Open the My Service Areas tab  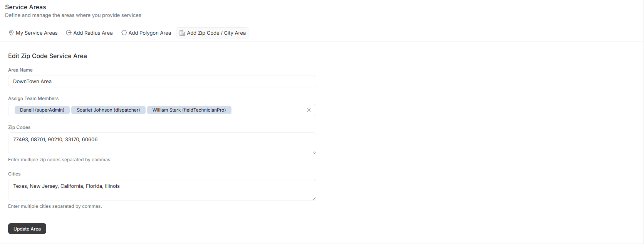pyautogui.click(x=36, y=33)
